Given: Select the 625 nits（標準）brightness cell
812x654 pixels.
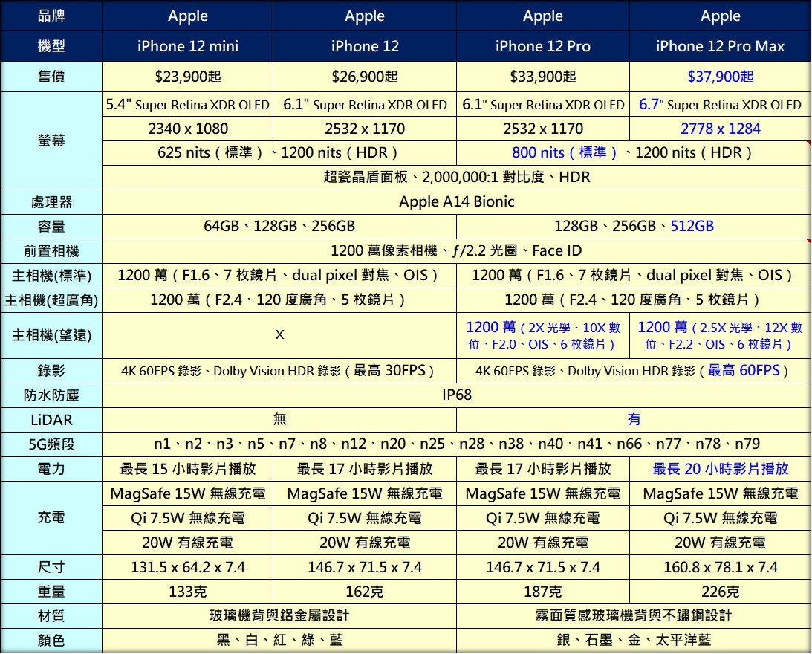Looking at the screenshot, I should (279, 153).
